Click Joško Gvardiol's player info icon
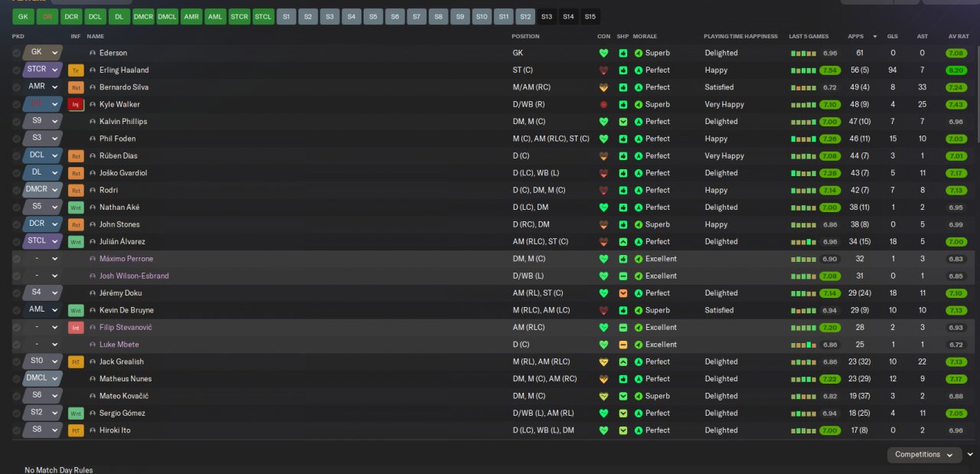The width and height of the screenshot is (980, 474). (x=93, y=173)
